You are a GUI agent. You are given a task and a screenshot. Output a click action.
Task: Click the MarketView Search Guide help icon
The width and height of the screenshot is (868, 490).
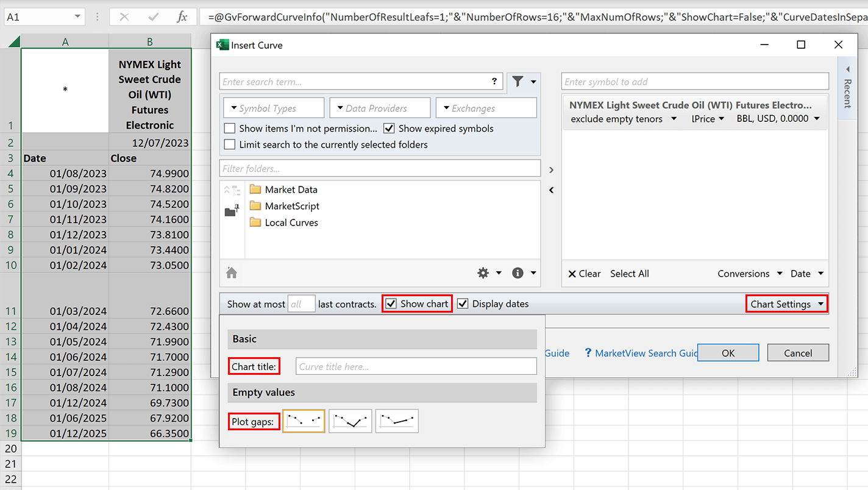coord(588,353)
